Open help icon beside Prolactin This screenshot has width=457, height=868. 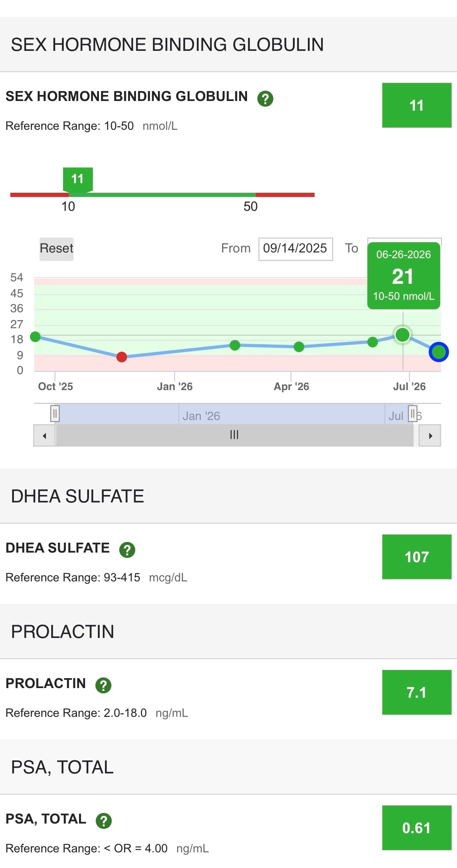(103, 685)
